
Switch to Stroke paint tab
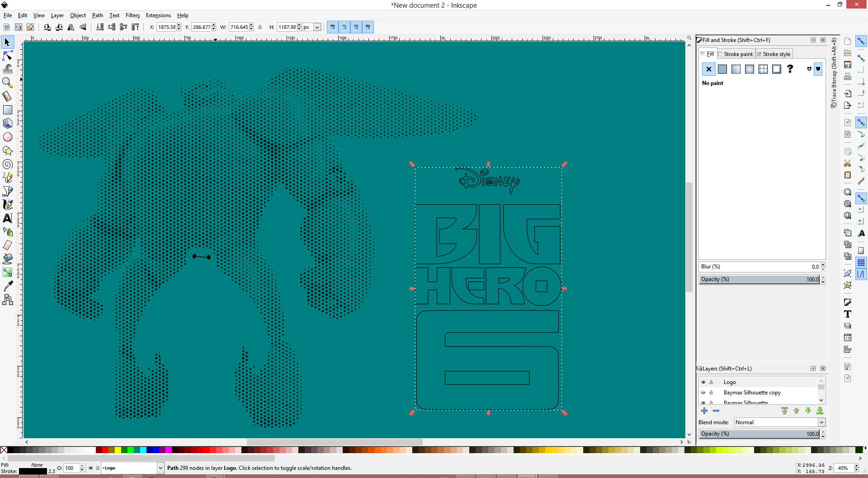point(736,54)
